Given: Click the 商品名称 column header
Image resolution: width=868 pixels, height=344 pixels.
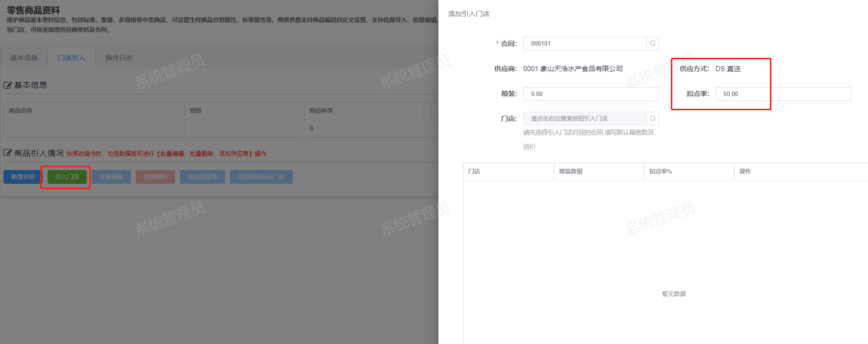Looking at the screenshot, I should pos(21,111).
